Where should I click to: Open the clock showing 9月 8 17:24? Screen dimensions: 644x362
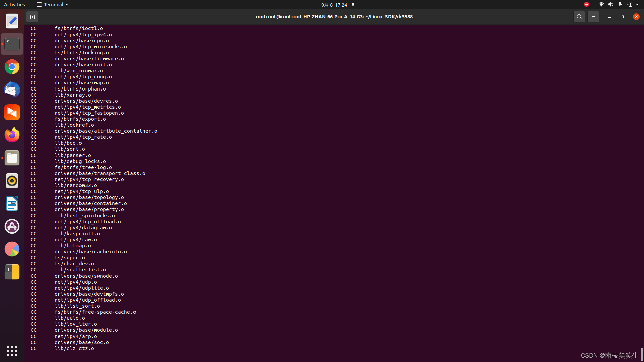(x=333, y=5)
